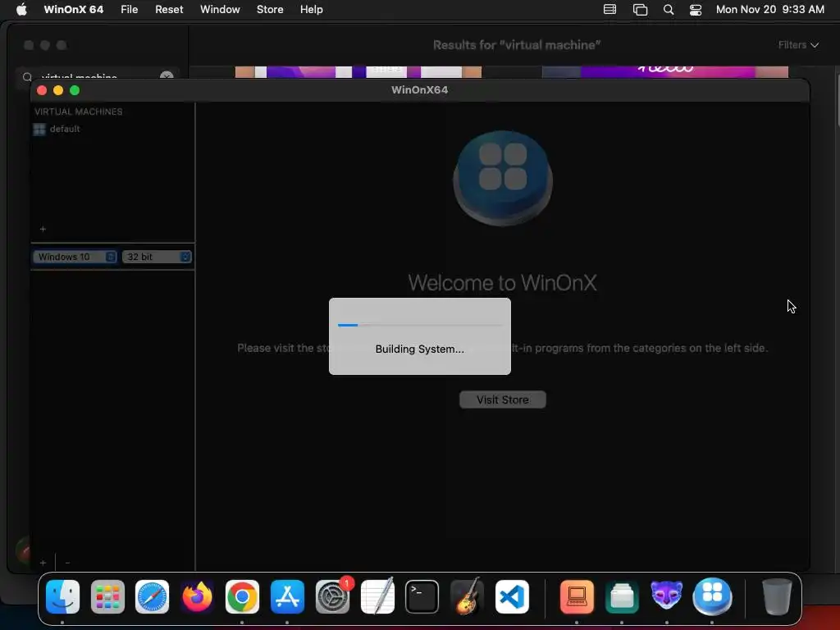
Task: Click the Results for "virtual machine" heading
Action: tap(517, 45)
